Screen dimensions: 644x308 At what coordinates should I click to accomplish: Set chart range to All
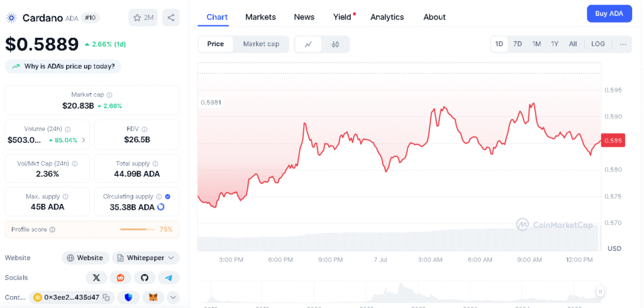[x=573, y=44]
